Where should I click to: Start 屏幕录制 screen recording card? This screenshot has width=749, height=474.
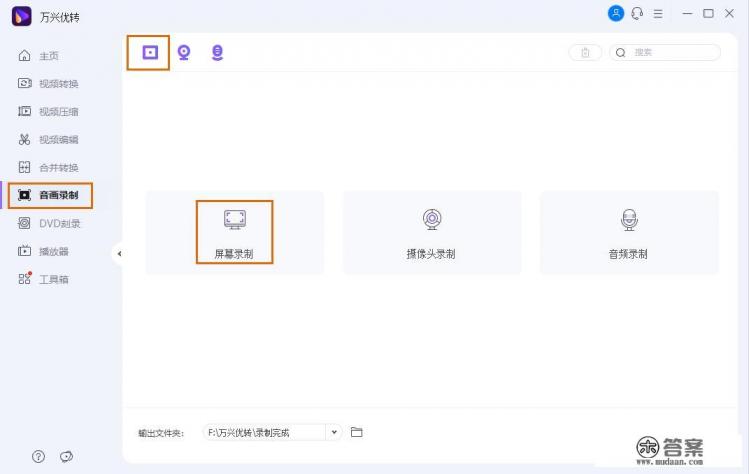[x=235, y=232]
